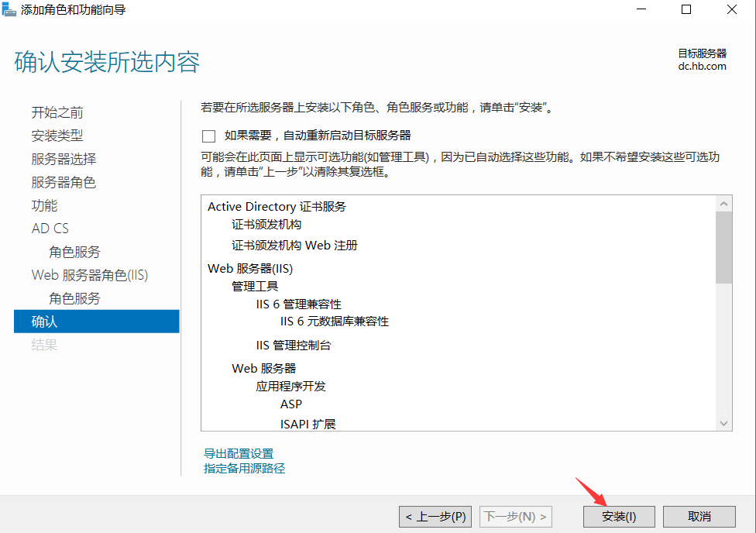Click IIS 6 管理兼容性 list entry
Viewport: 756px width, 533px height.
point(298,304)
